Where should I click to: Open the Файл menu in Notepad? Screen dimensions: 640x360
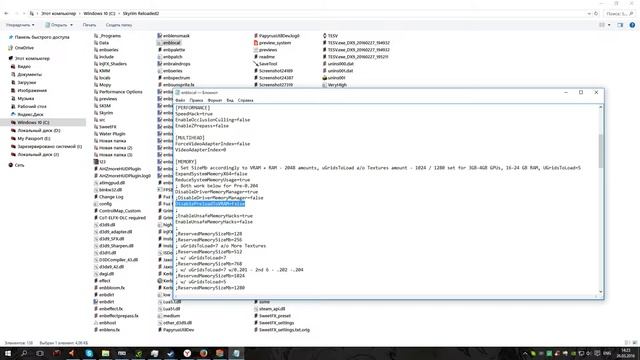(x=180, y=100)
